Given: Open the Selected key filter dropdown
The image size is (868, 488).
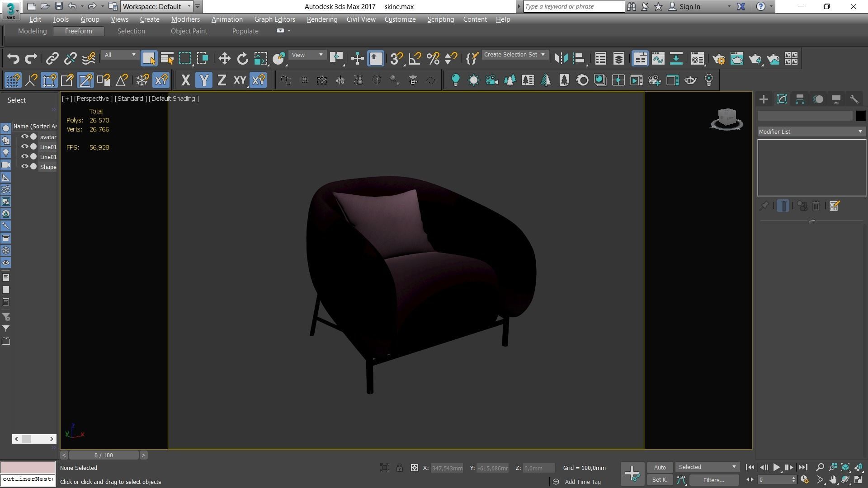Looking at the screenshot, I should pos(707,467).
